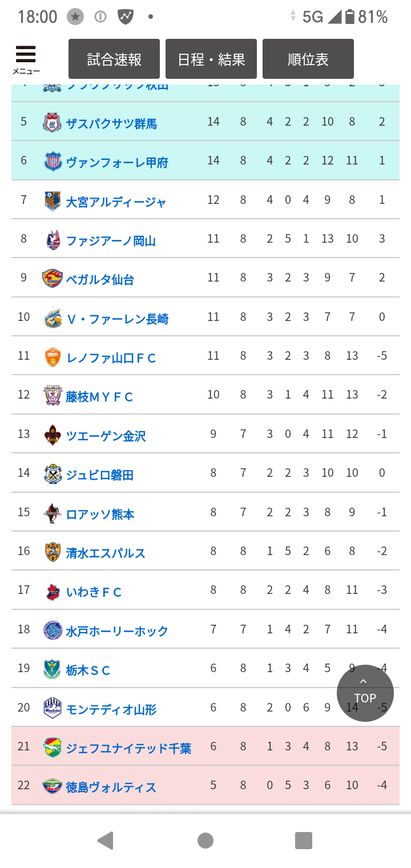Tap the ツエーゲン金沢 team crest
This screenshot has width=411, height=868.
pos(53,435)
